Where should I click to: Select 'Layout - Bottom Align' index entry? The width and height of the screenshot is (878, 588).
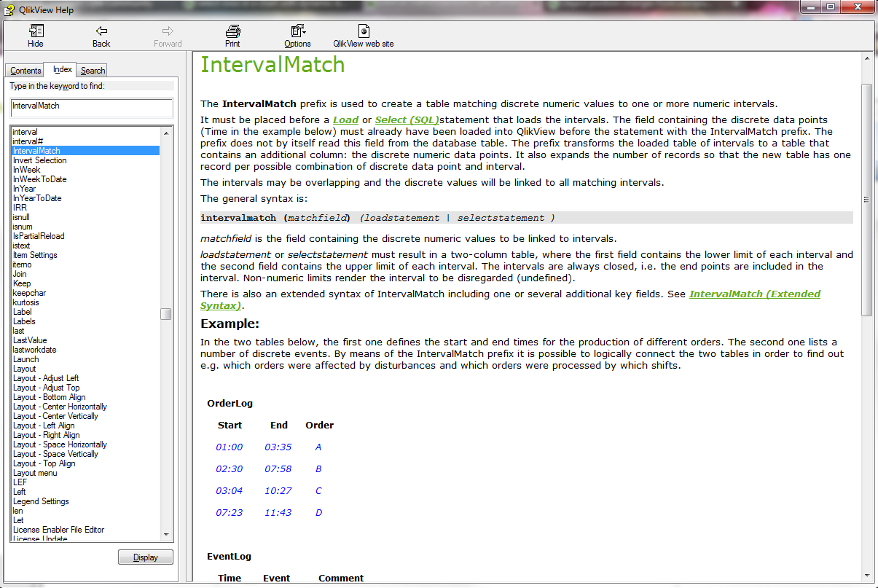click(x=50, y=397)
